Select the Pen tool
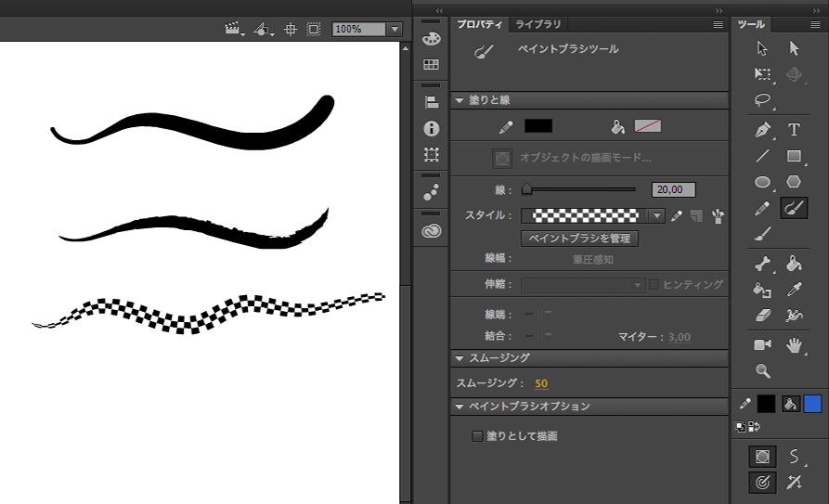 click(x=762, y=130)
